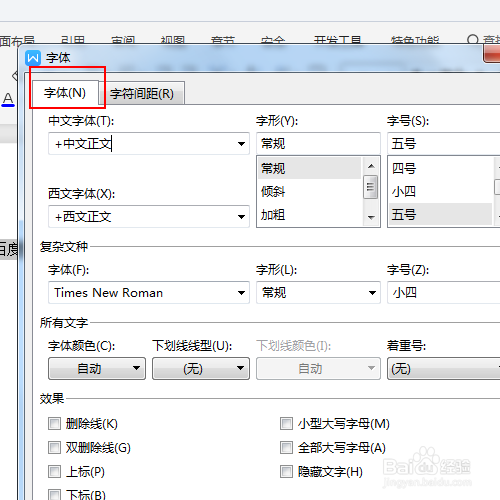The height and width of the screenshot is (500, 500).
Task: Enable the 全部大写字母(A) checkbox
Action: (286, 447)
